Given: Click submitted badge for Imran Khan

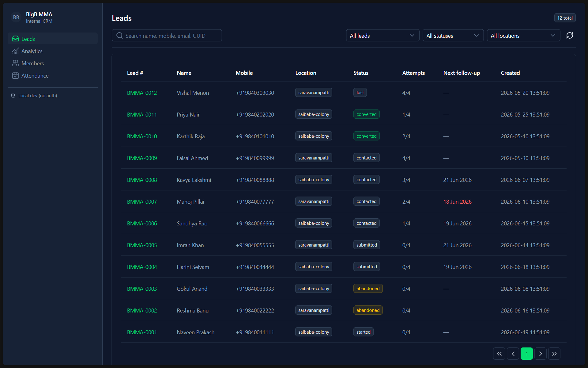Looking at the screenshot, I should click(x=367, y=245).
